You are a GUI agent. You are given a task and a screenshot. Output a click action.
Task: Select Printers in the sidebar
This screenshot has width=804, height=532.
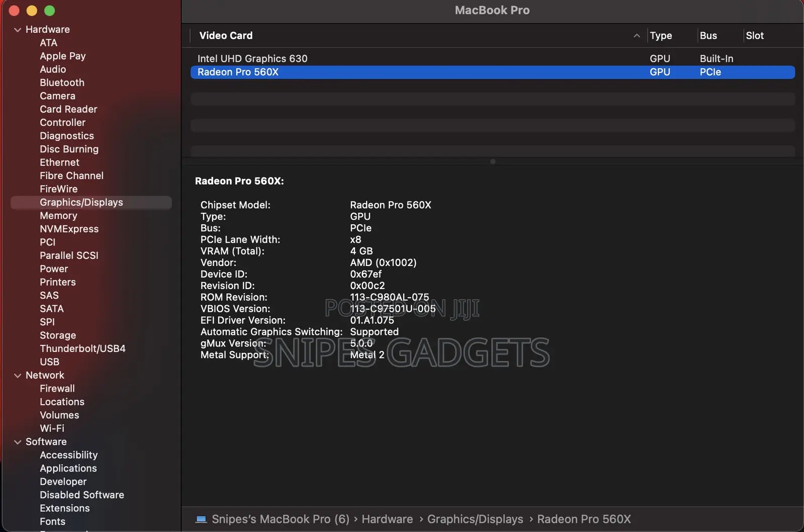[57, 282]
